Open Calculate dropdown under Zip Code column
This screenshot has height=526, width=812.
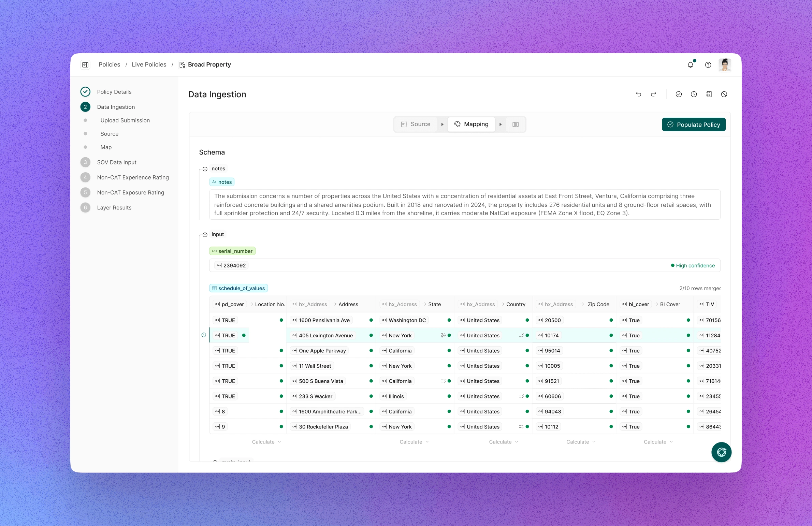pyautogui.click(x=581, y=442)
